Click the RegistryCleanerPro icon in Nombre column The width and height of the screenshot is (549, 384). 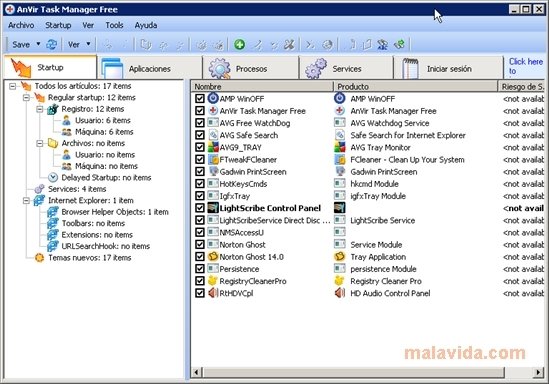[213, 281]
